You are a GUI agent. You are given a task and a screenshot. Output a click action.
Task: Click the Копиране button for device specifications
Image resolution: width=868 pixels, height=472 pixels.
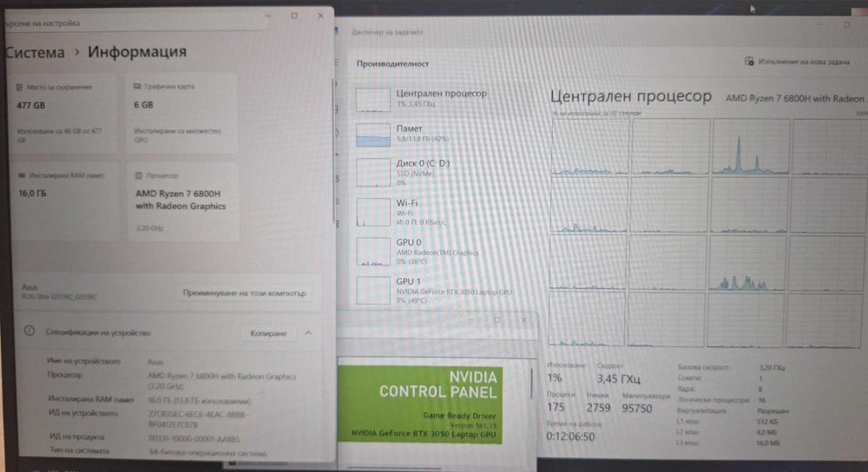tap(268, 333)
